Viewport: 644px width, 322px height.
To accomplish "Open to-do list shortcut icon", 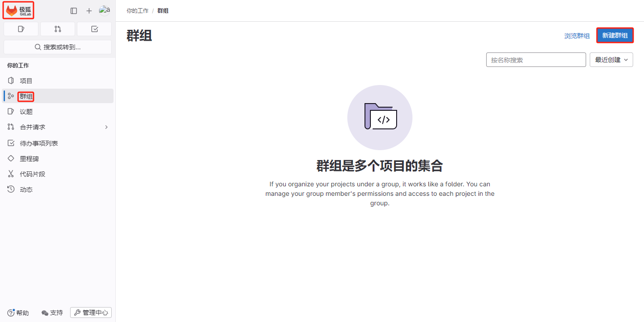I will point(94,29).
